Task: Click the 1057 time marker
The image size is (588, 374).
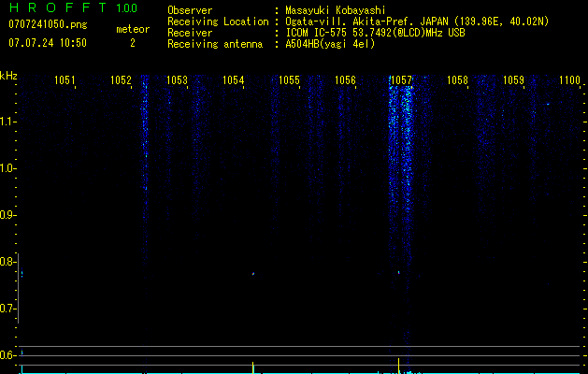Action: click(x=401, y=80)
